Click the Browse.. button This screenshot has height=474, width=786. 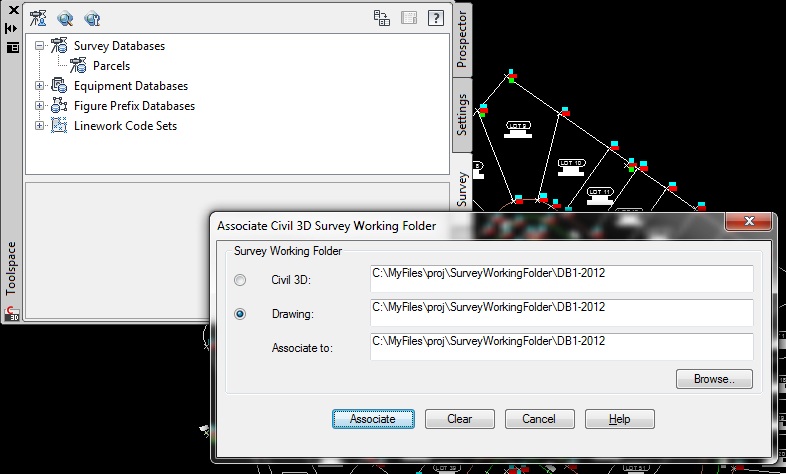pos(714,379)
